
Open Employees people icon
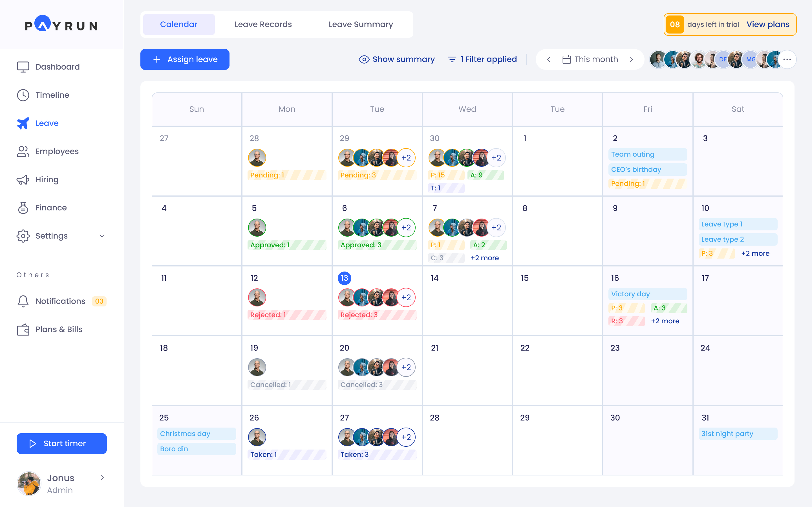23,152
